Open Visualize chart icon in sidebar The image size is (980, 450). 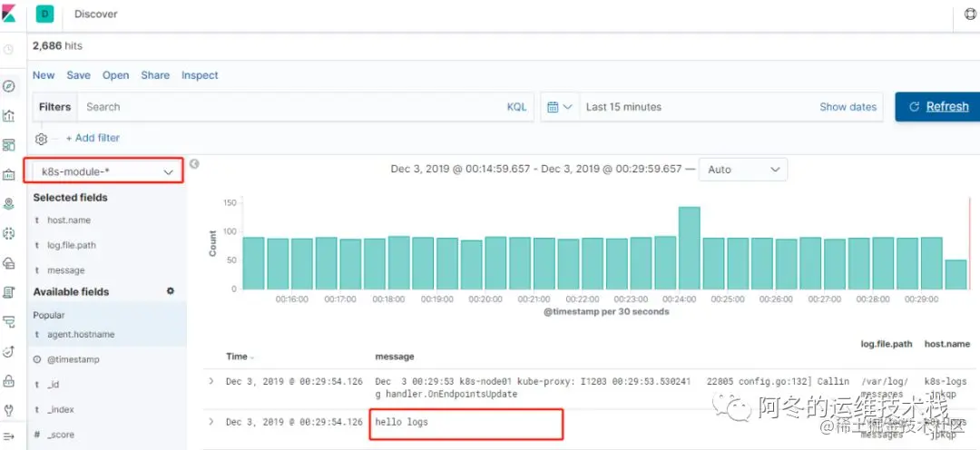pos(9,115)
